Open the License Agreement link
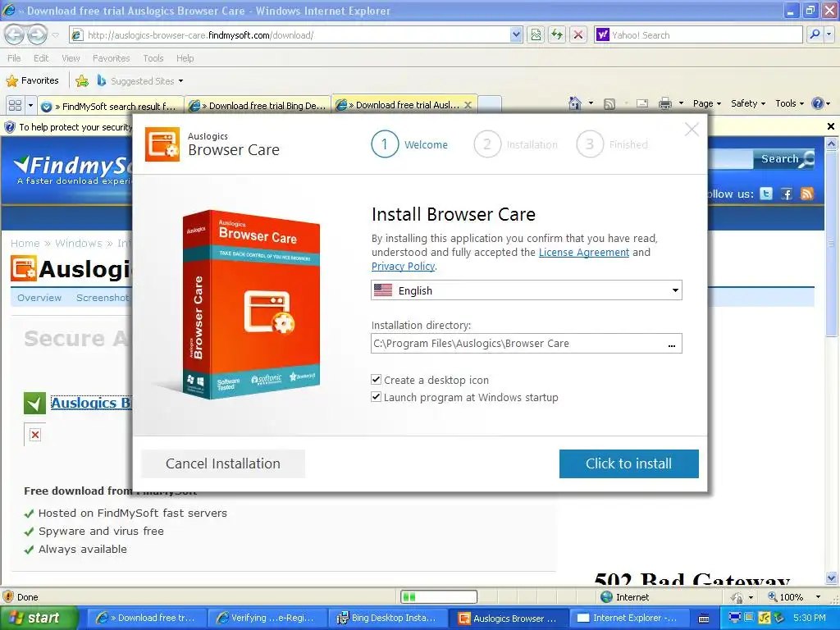 [584, 253]
